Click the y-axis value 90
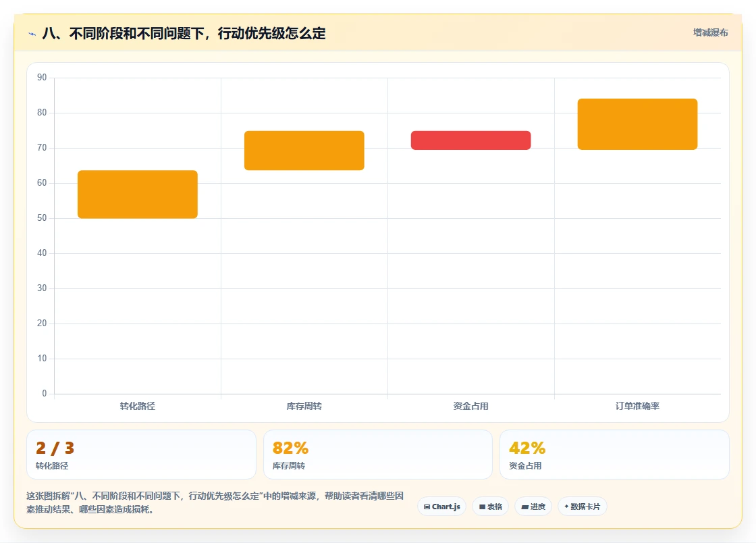 coord(42,78)
